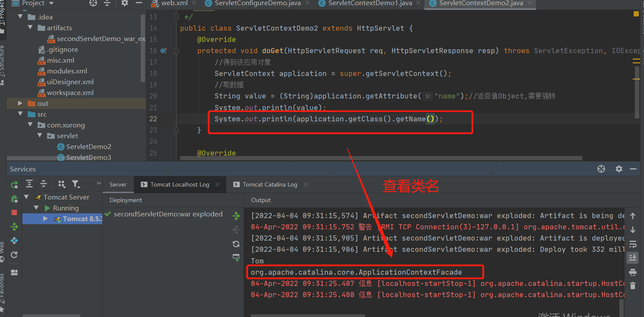Clear the Output log with trash icon

click(x=633, y=286)
